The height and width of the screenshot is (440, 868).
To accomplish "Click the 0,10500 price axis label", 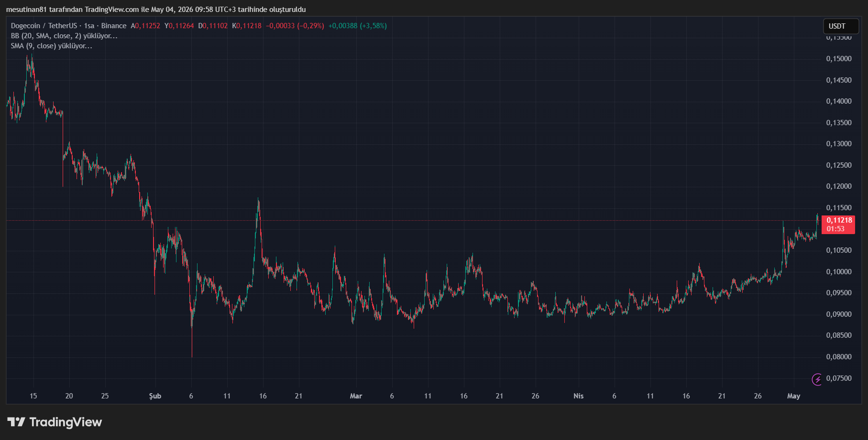I will [x=839, y=250].
